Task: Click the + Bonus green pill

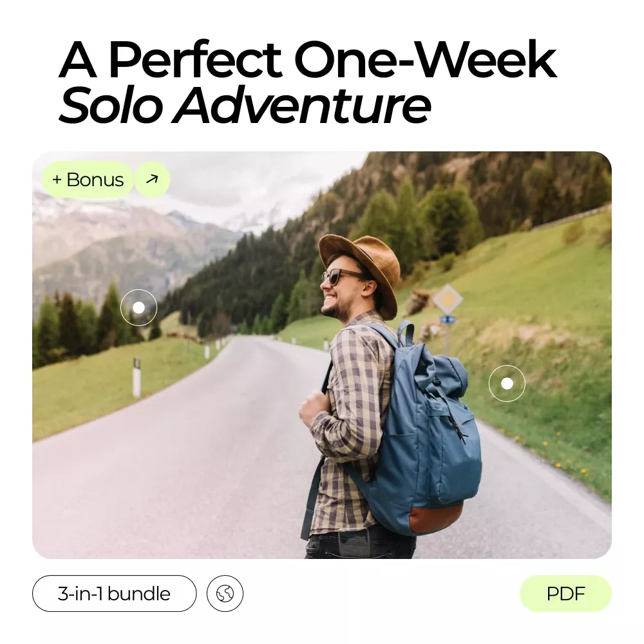Action: [x=88, y=180]
